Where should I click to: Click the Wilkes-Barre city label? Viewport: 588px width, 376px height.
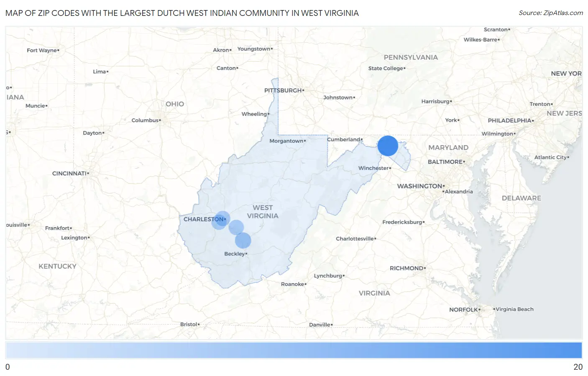(x=481, y=40)
